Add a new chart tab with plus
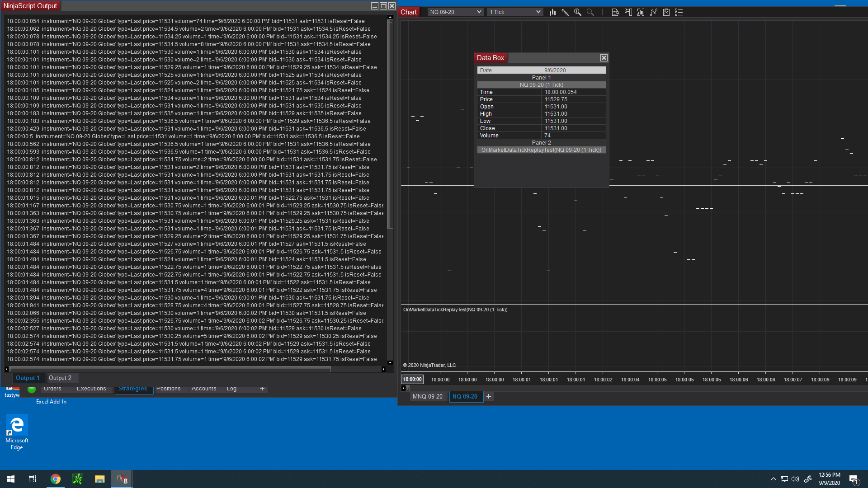This screenshot has width=868, height=488. click(x=489, y=397)
